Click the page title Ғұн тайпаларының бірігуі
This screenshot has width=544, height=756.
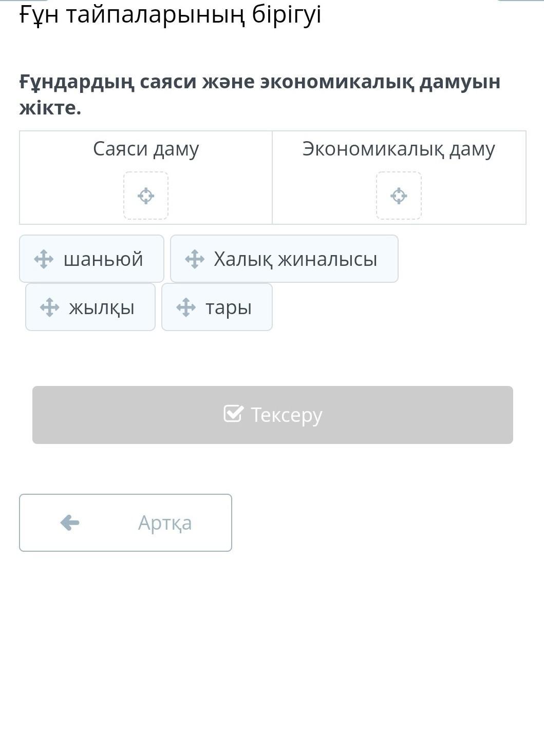point(170,14)
